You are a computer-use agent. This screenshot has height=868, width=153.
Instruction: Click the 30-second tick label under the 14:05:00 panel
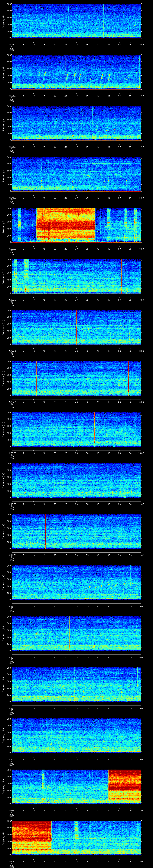point(77,248)
